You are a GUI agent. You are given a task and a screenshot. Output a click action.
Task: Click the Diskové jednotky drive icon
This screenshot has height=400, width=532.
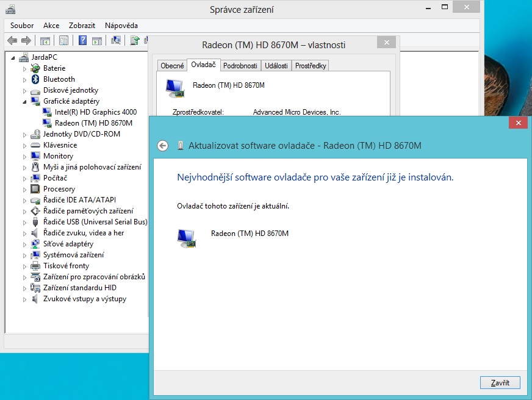35,91
